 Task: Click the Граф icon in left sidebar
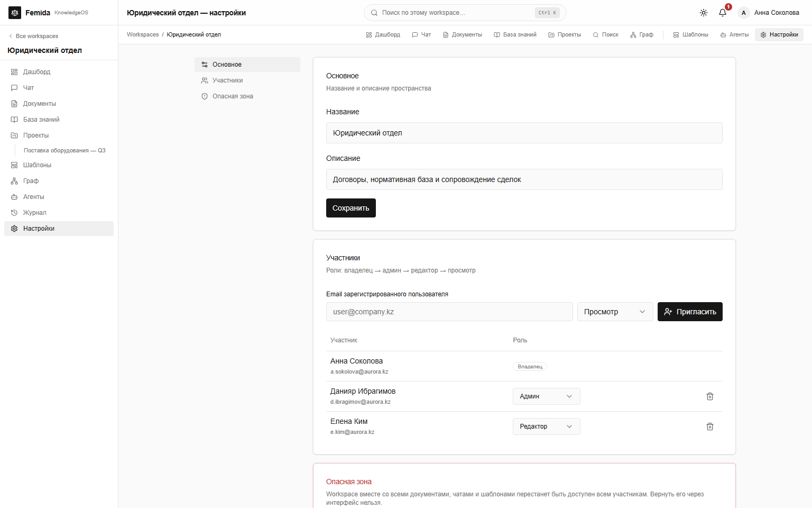click(14, 181)
